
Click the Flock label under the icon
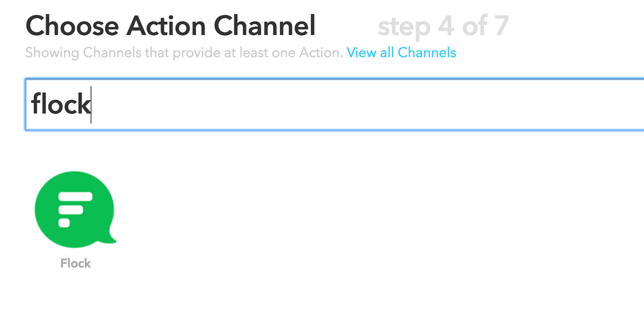pyautogui.click(x=76, y=263)
